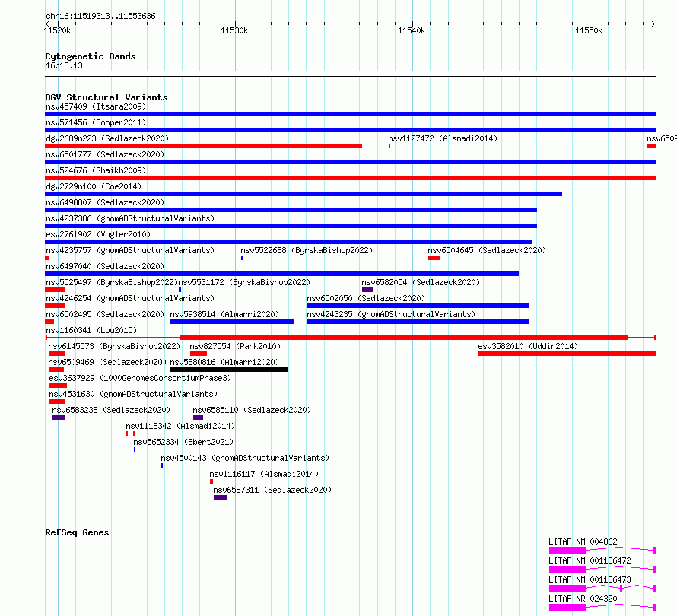The height and width of the screenshot is (616, 677).
Task: Select the LITAF|NM_001136473 transcript label
Action: (590, 579)
